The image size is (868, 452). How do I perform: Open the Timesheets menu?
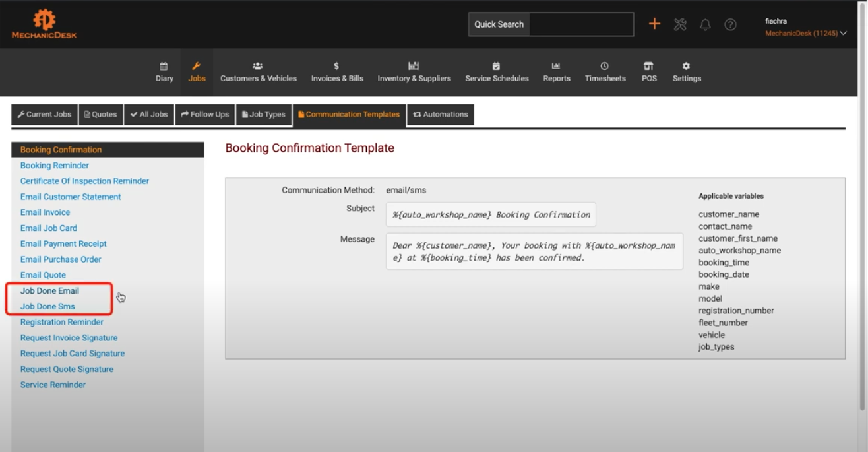(605, 72)
